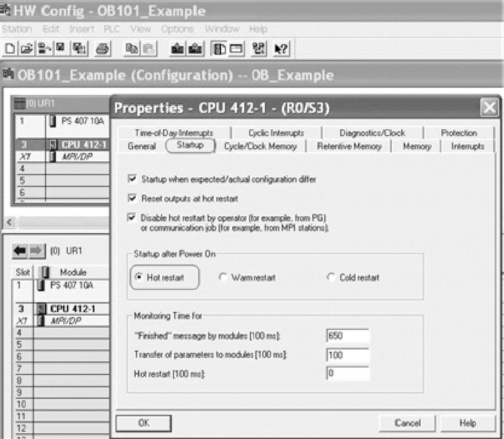Switch to the Retentive Memory tab
Screen dimensions: 504x439
coord(349,146)
